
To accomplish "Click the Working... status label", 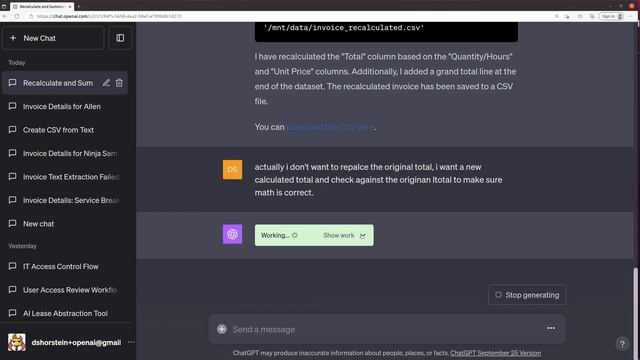I will 275,236.
